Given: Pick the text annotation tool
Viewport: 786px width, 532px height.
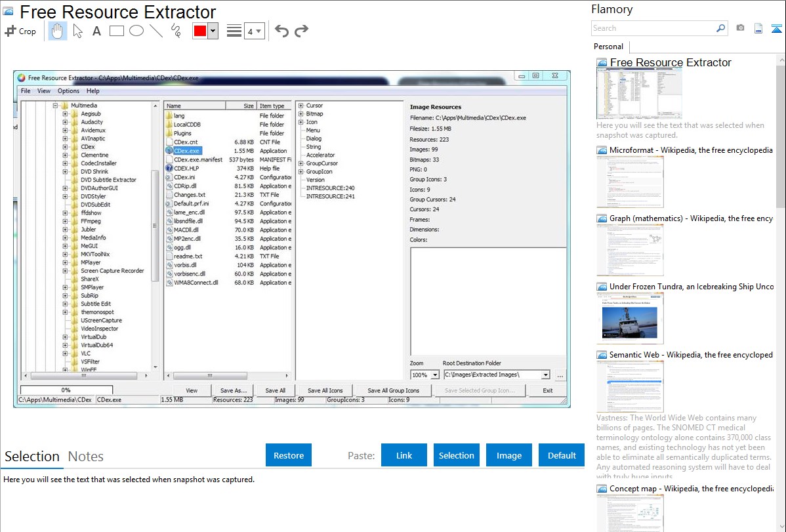Looking at the screenshot, I should tap(96, 31).
